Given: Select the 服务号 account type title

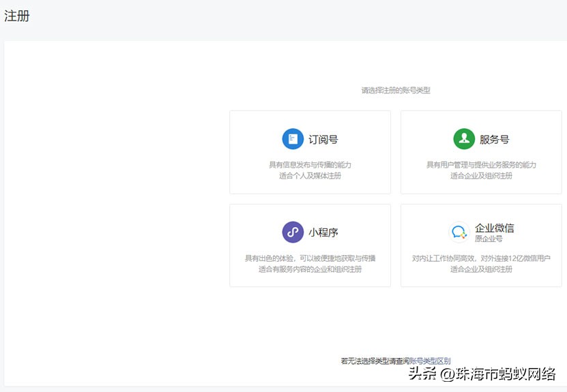Looking at the screenshot, I should click(x=494, y=139).
